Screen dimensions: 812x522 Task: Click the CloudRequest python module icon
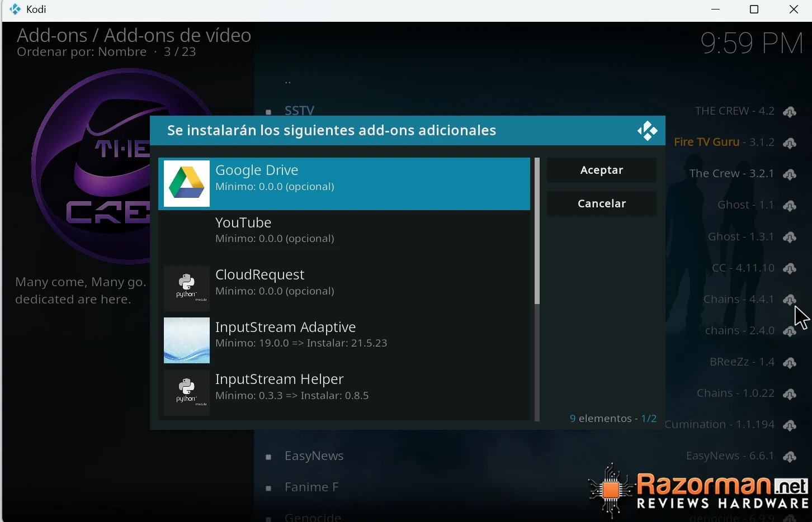[187, 288]
